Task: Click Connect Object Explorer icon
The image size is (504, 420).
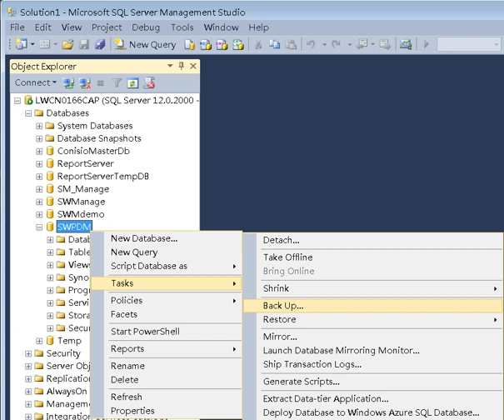Action: click(x=68, y=83)
